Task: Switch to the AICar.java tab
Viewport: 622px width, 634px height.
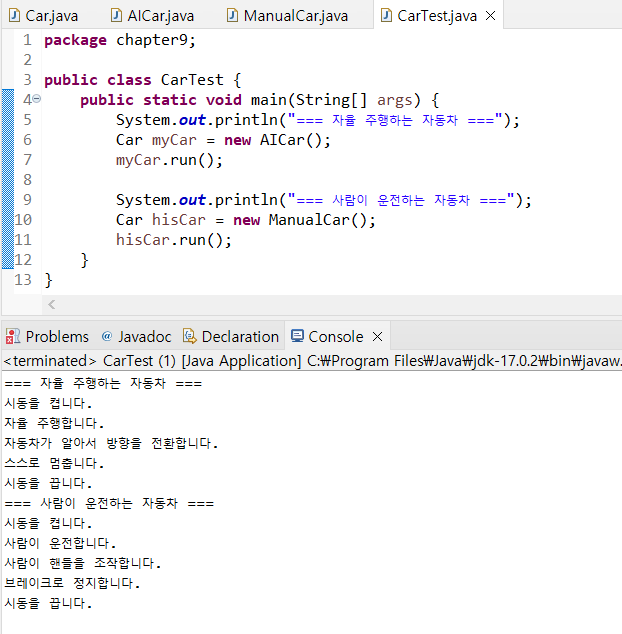Action: point(160,16)
